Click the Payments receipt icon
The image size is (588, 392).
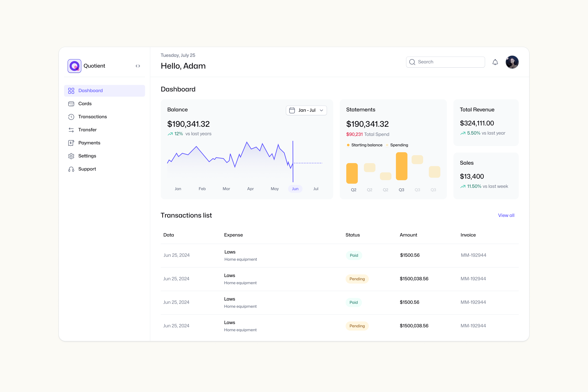point(71,143)
